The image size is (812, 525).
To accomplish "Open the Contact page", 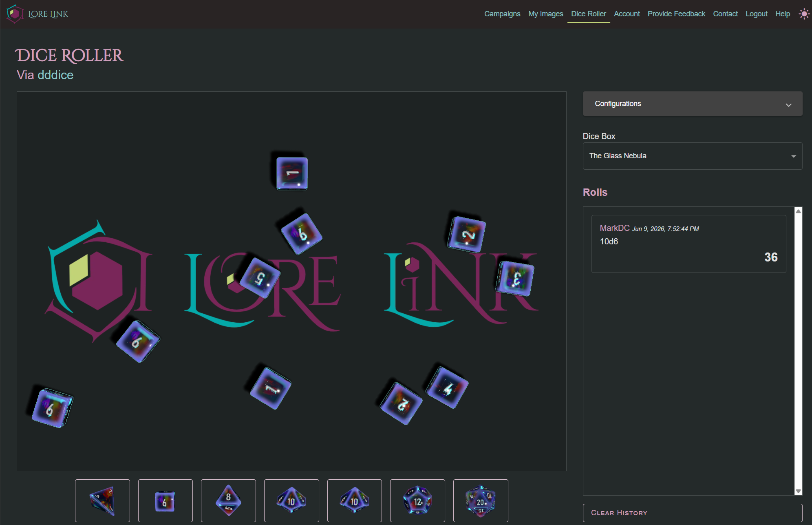I will [725, 14].
